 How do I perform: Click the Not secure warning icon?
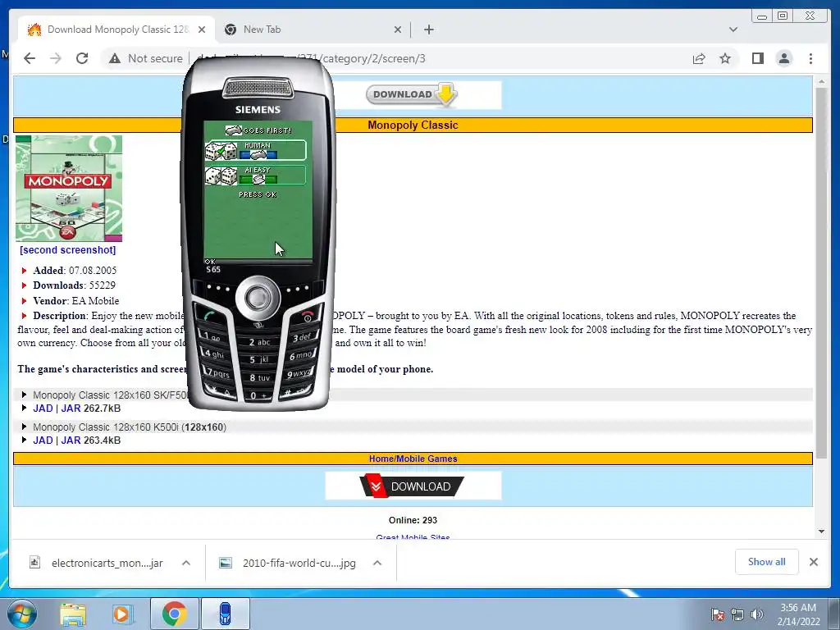point(115,58)
